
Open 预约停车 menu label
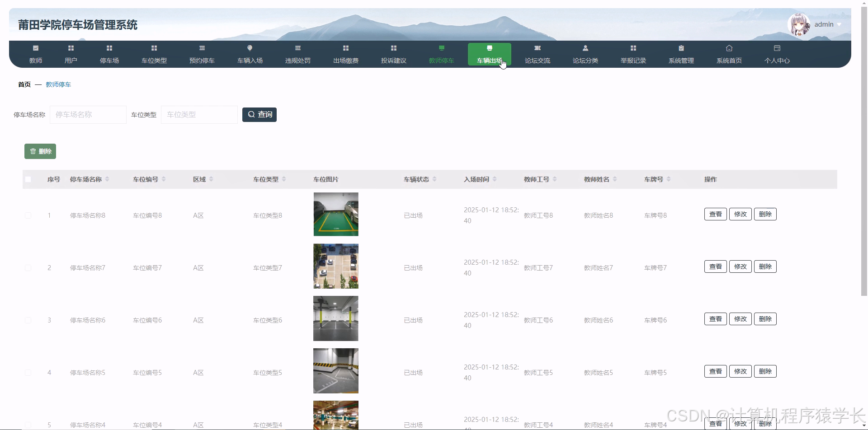(202, 61)
